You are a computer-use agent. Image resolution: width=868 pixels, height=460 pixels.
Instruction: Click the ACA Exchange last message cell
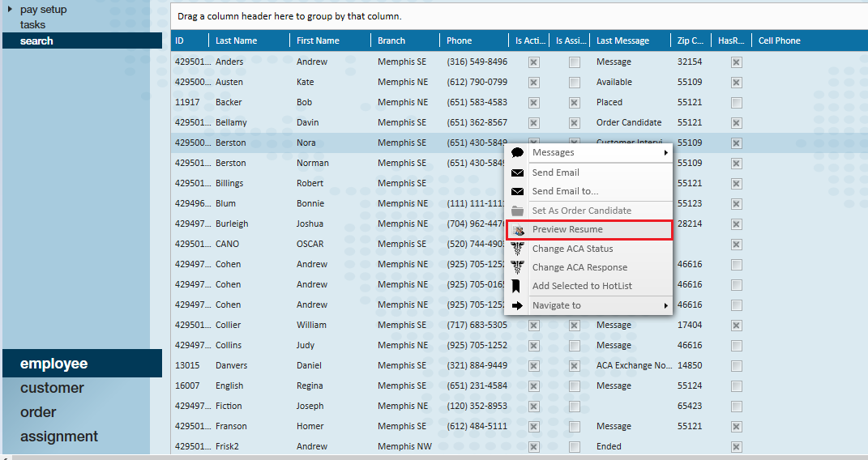[634, 365]
